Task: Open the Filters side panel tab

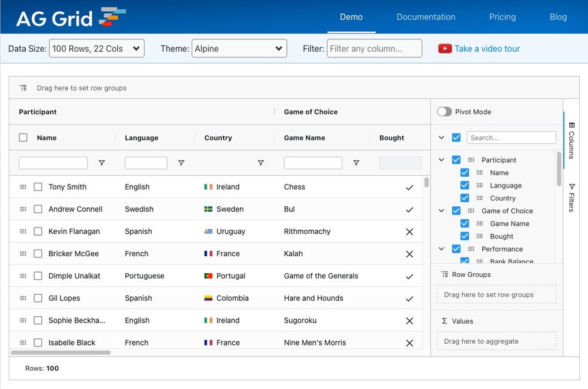Action: [573, 196]
